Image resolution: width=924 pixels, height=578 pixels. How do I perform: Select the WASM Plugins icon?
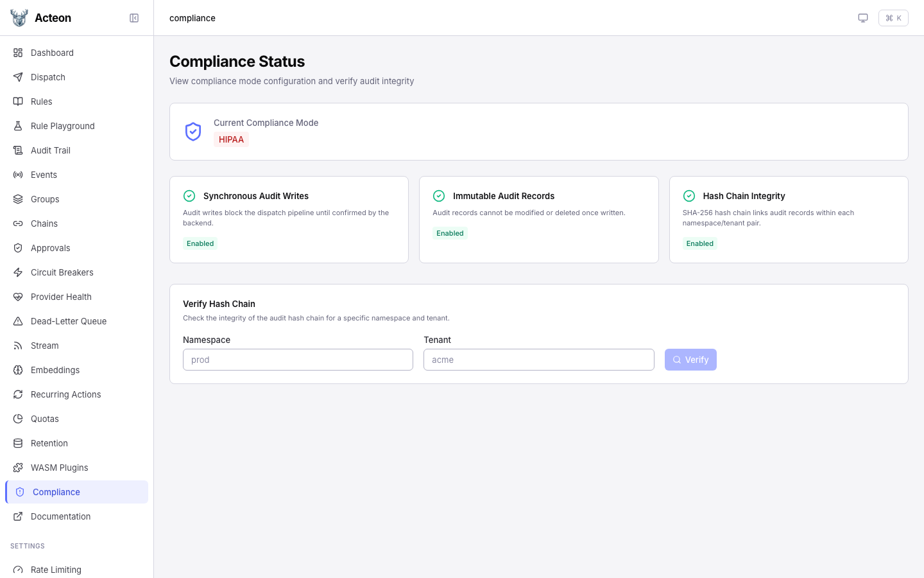pyautogui.click(x=18, y=468)
